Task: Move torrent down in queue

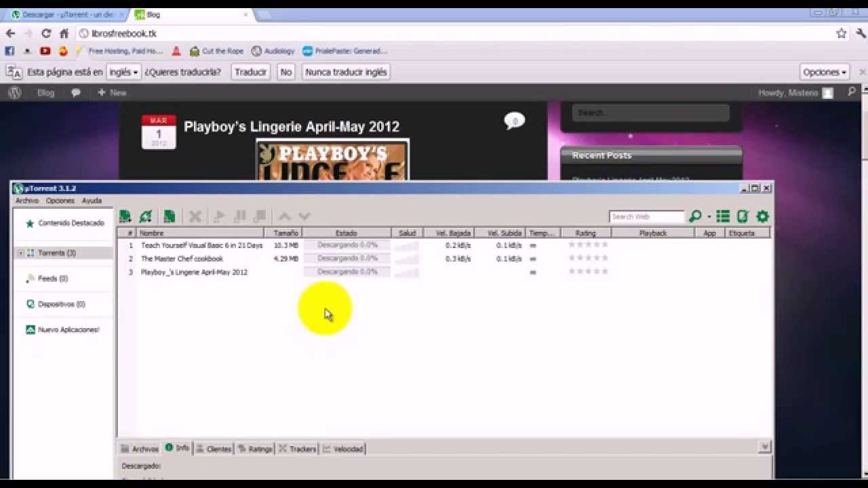Action: coord(304,216)
